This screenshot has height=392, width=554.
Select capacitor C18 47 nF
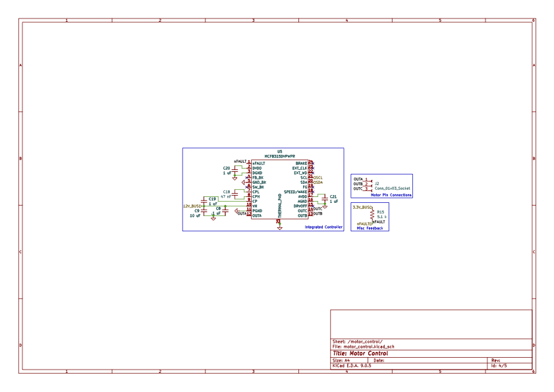(235, 193)
